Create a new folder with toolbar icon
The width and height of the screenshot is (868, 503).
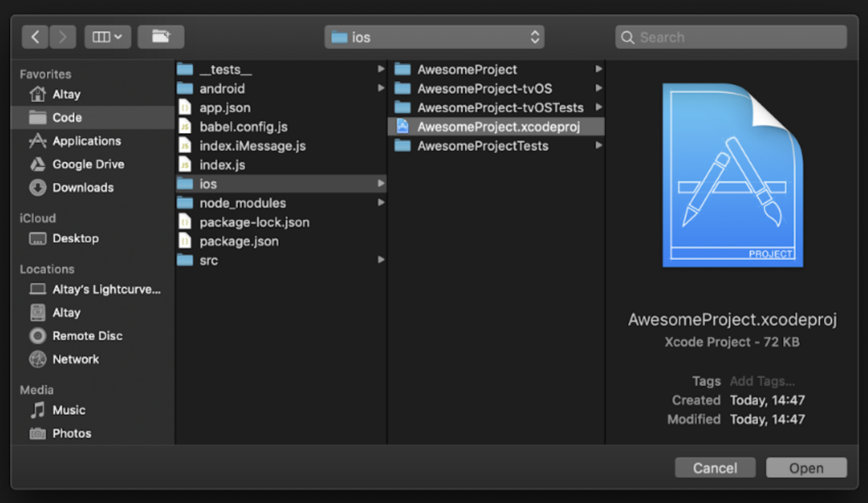[x=161, y=37]
